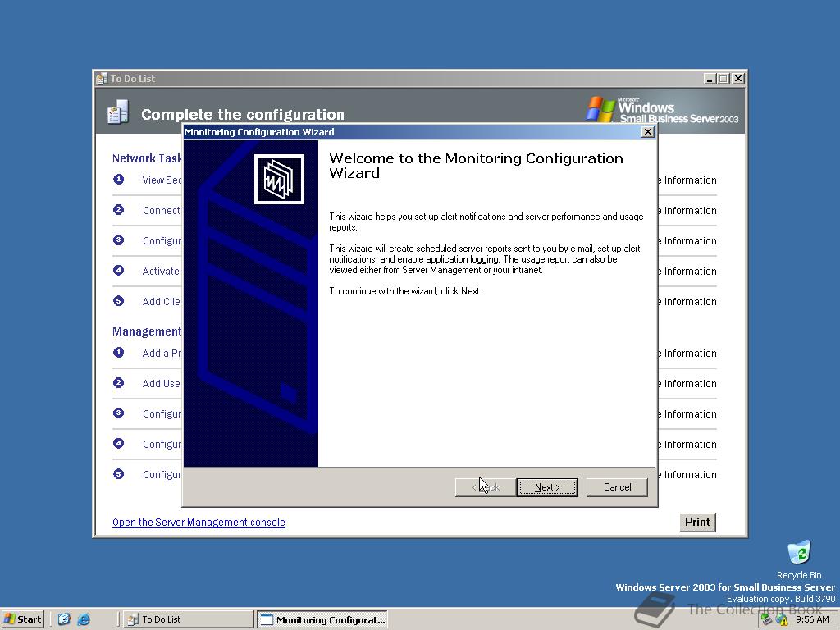This screenshot has width=840, height=630.
Task: Click the Monitoring wizard graph icon
Action: click(x=279, y=179)
